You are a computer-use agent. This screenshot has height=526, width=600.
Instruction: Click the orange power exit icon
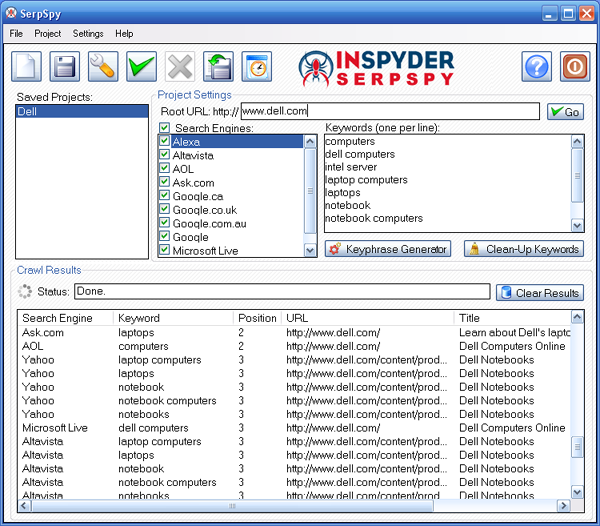(575, 67)
